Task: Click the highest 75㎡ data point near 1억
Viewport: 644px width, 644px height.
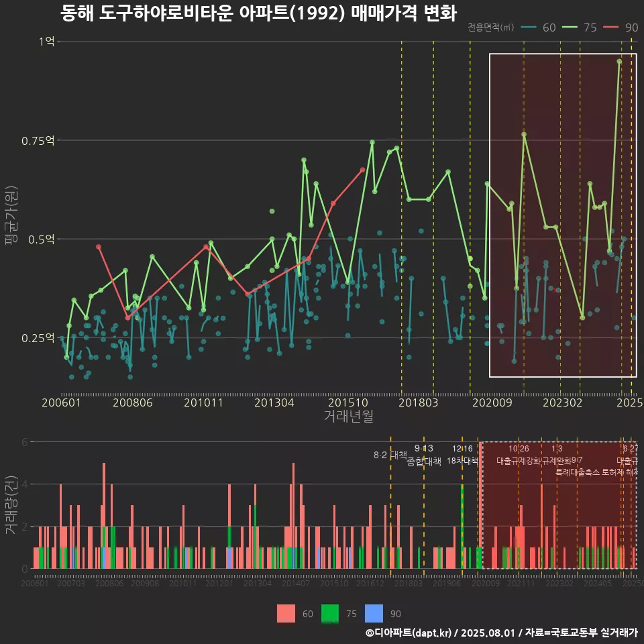Action: (619, 62)
